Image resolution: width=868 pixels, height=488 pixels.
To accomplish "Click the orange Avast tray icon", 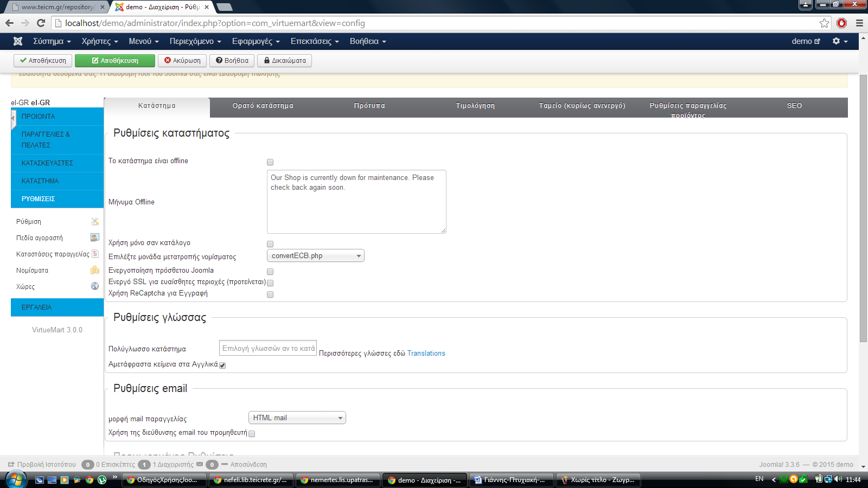I will point(794,479).
